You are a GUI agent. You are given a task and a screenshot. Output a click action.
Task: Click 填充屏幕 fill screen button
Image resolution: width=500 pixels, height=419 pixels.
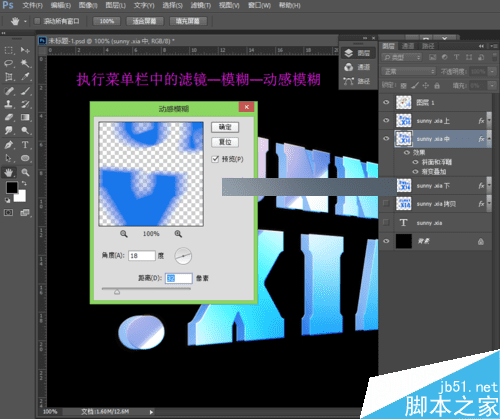[x=188, y=21]
